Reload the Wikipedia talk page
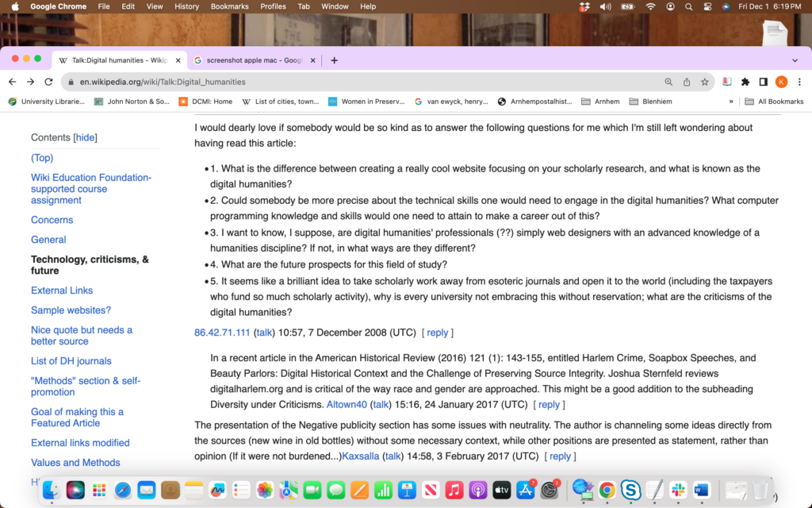The width and height of the screenshot is (812, 508). coord(48,82)
